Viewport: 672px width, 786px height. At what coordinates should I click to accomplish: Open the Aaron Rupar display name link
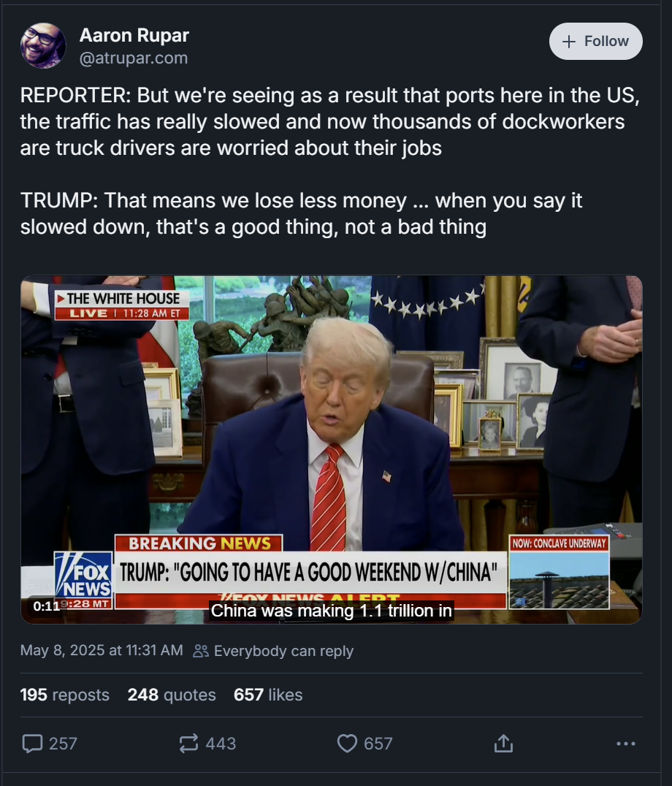(134, 35)
